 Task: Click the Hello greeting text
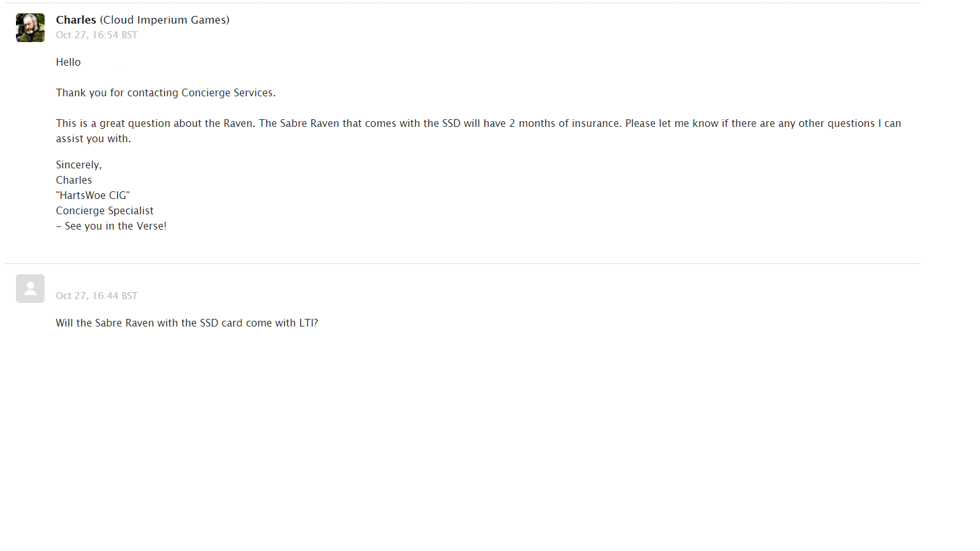tap(68, 62)
